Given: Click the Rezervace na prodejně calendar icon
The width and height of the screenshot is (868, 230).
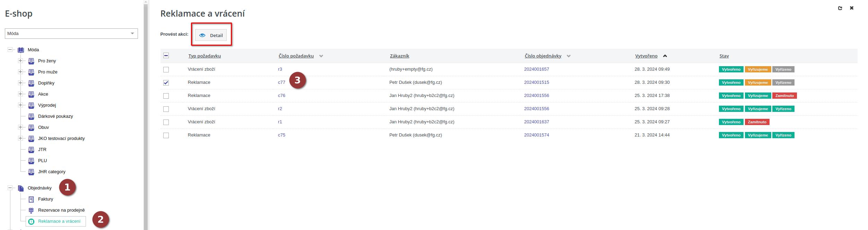Looking at the screenshot, I should (x=31, y=210).
